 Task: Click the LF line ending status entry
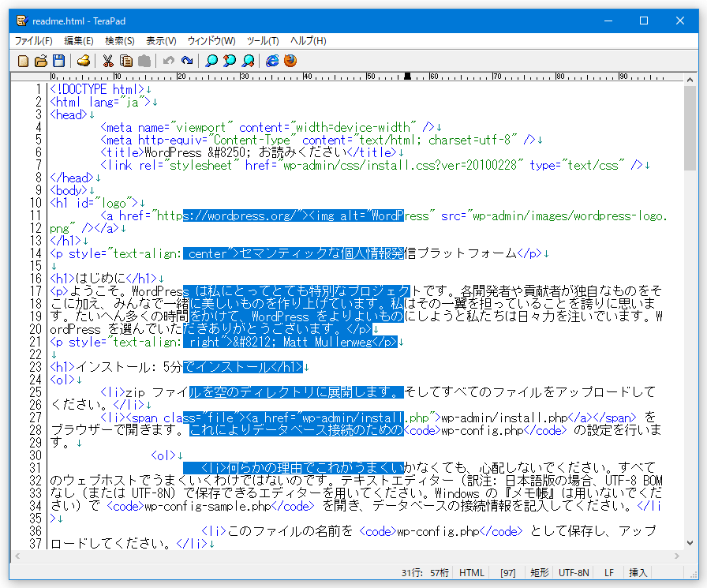pyautogui.click(x=609, y=573)
